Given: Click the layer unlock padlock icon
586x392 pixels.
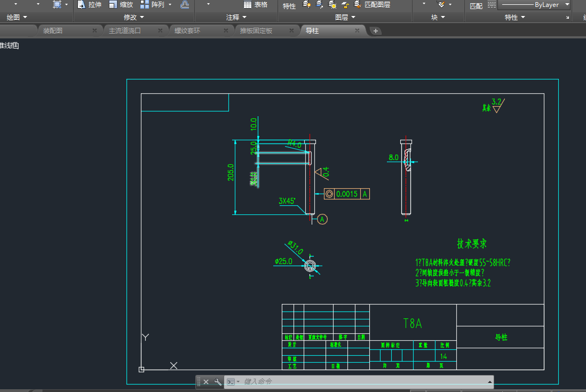Looking at the screenshot, I should click(x=345, y=5).
